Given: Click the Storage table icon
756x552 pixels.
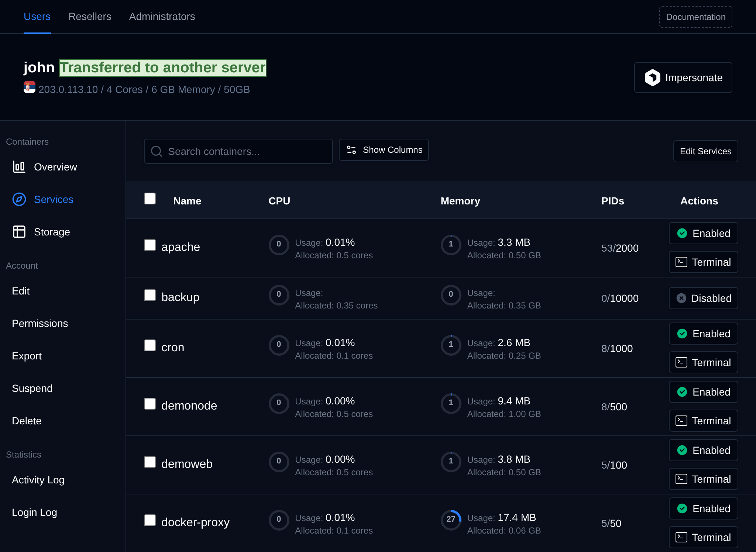Looking at the screenshot, I should click(19, 232).
